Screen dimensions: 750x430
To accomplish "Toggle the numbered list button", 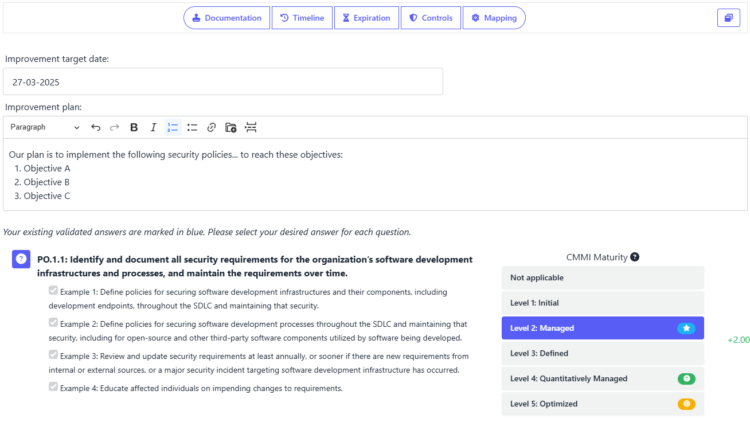I will [x=173, y=127].
